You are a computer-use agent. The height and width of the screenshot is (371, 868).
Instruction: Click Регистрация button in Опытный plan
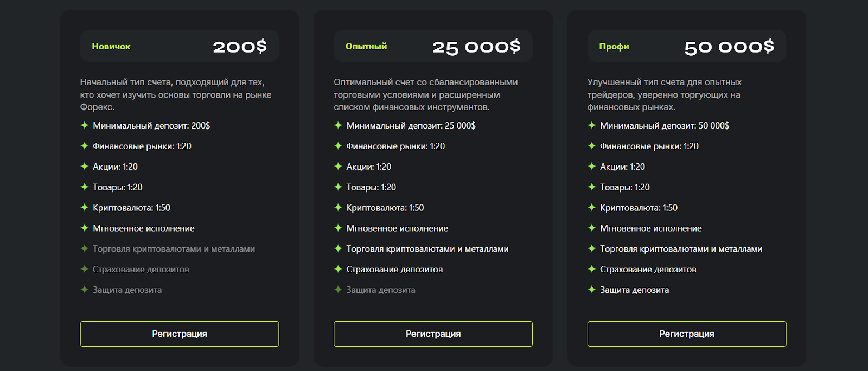click(433, 334)
